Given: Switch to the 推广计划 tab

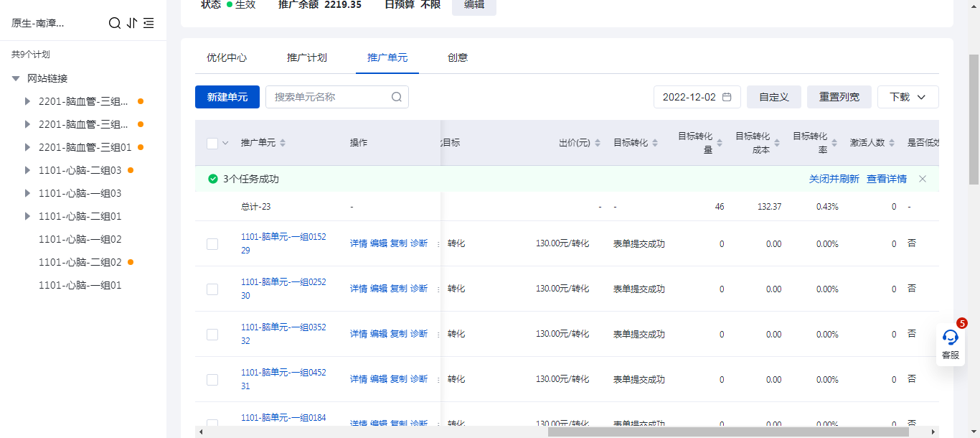Looking at the screenshot, I should (307, 57).
